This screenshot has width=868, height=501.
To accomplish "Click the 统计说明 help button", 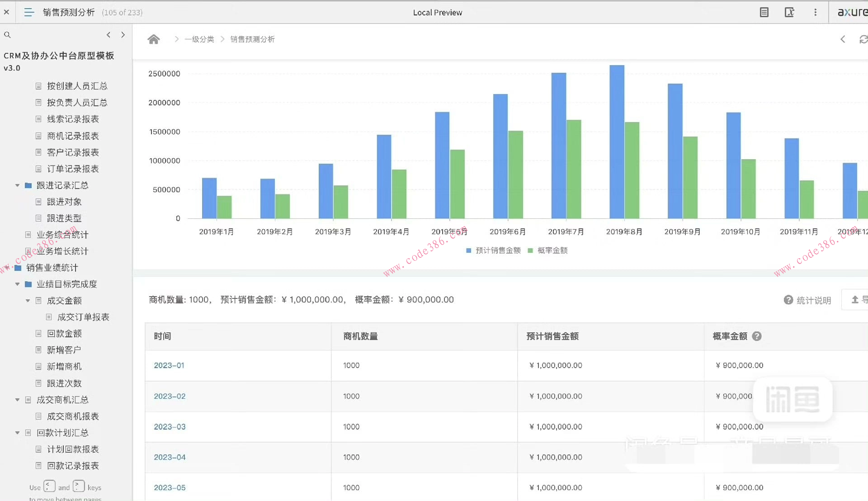I will [807, 300].
